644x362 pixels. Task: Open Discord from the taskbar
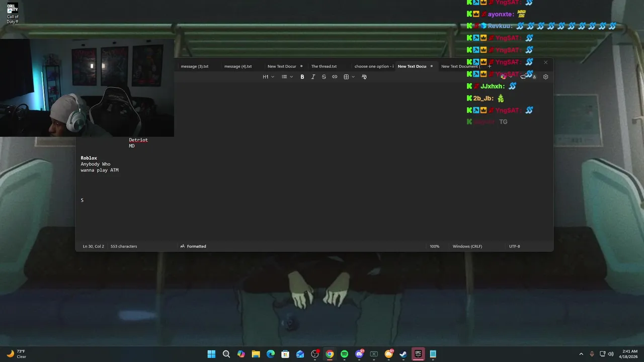tap(359, 354)
